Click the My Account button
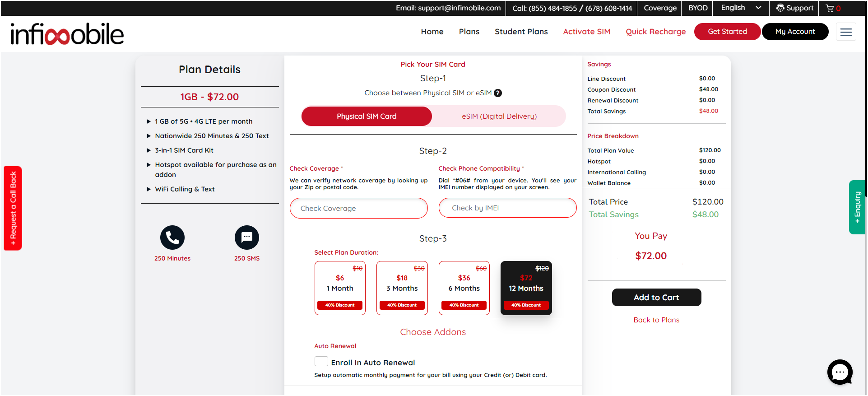Screen dimensions: 868x396 795,32
